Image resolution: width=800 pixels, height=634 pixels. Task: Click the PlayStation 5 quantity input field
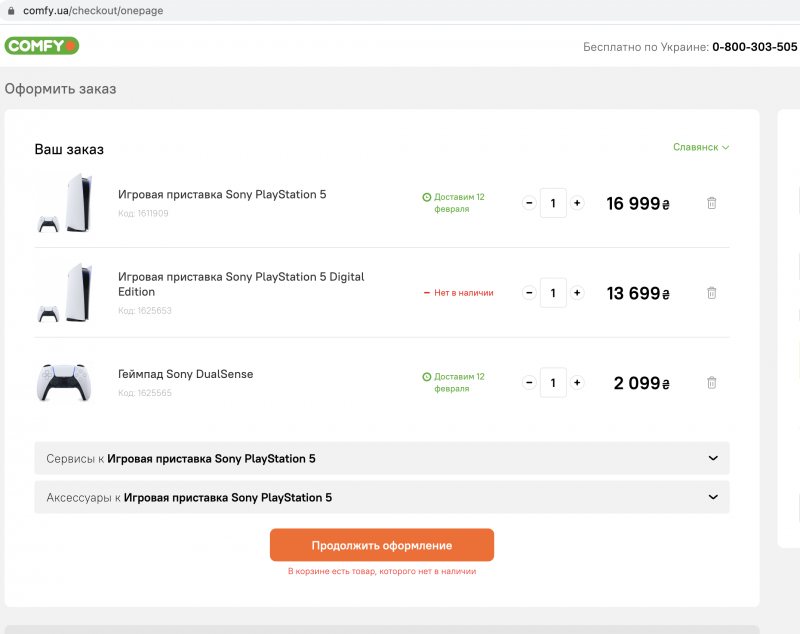(x=553, y=203)
